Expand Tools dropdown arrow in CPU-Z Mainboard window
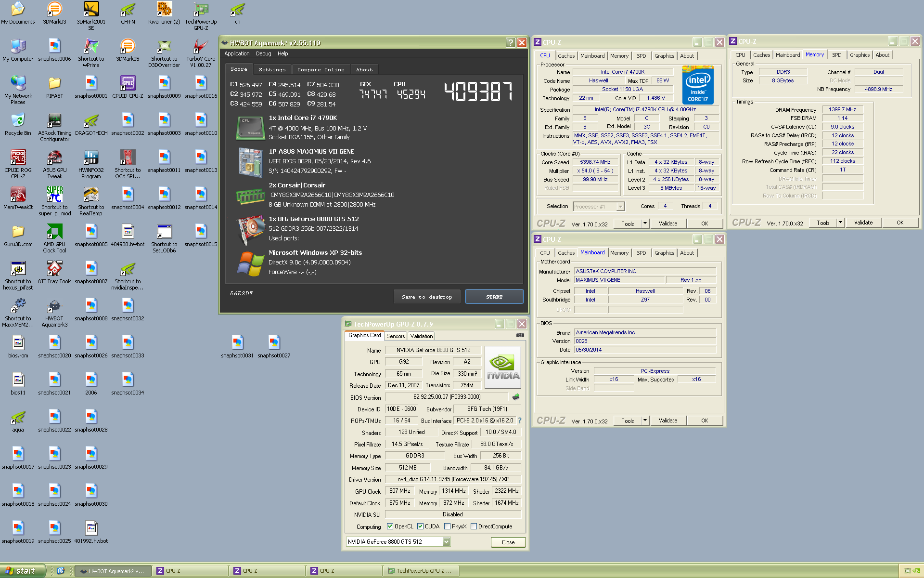Viewport: 924px width, 578px height. (x=645, y=420)
